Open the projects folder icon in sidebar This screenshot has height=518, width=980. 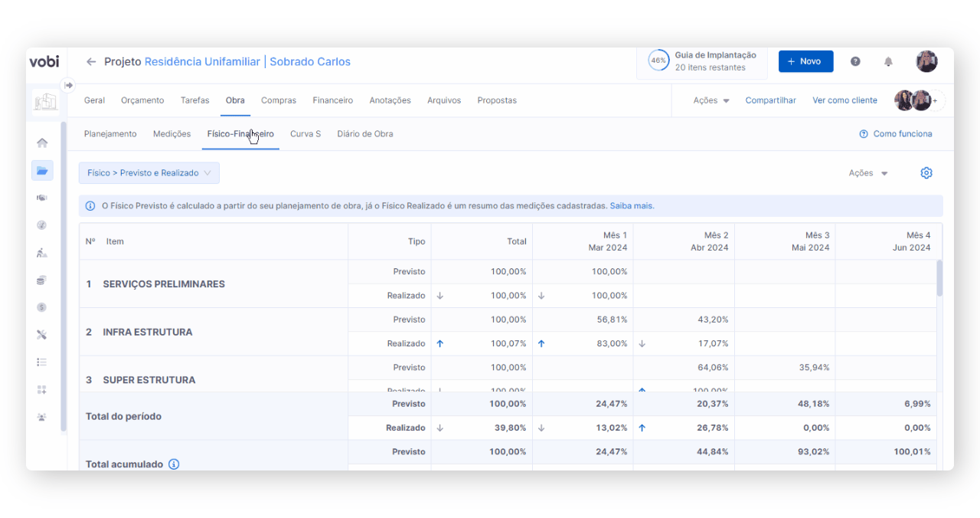(x=42, y=171)
